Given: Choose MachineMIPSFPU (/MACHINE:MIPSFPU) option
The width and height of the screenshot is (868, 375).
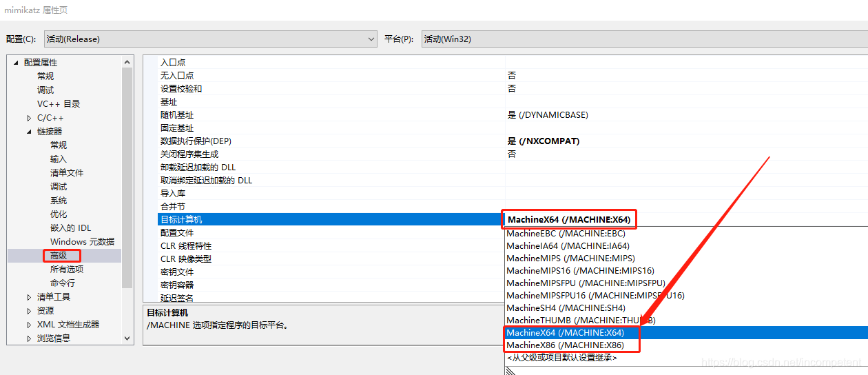Looking at the screenshot, I should click(686, 283).
